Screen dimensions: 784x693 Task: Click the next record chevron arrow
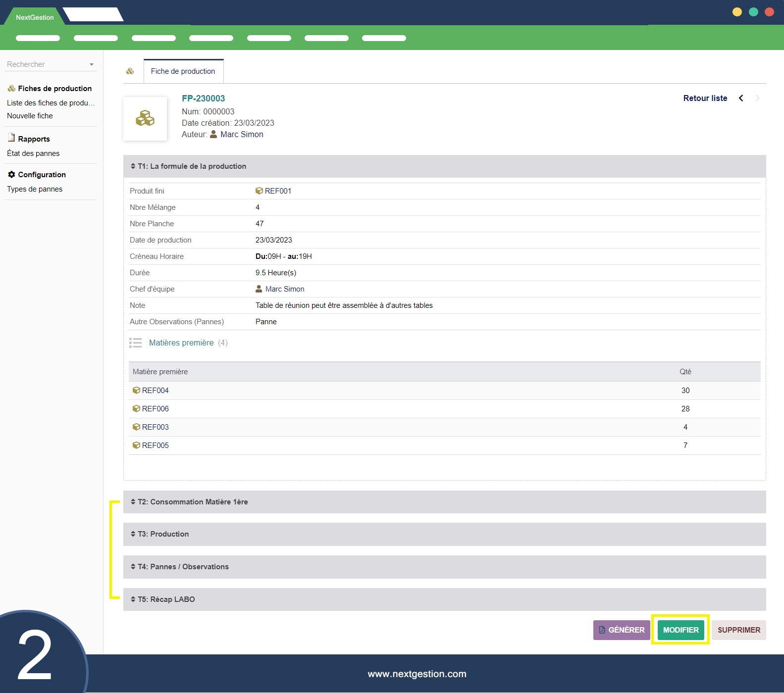pyautogui.click(x=757, y=98)
